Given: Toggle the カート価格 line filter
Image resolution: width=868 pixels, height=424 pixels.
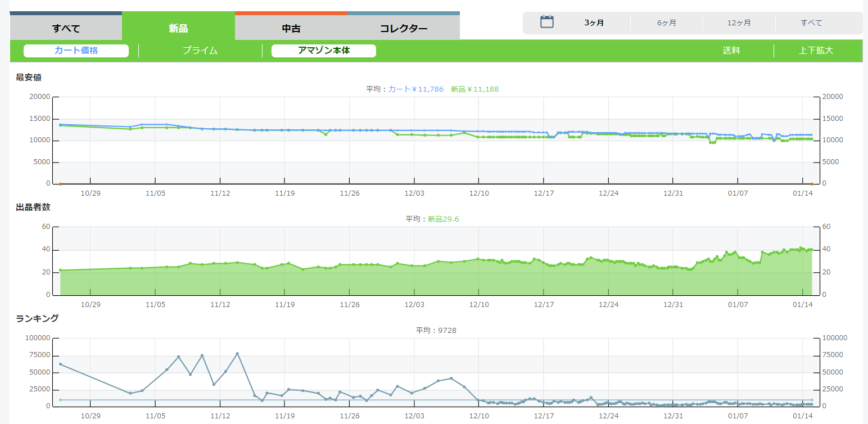Looking at the screenshot, I should tap(76, 51).
